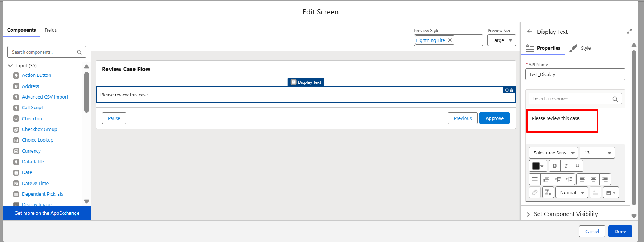Toggle underline formatting in the text editor
This screenshot has height=242, width=644.
[577, 166]
